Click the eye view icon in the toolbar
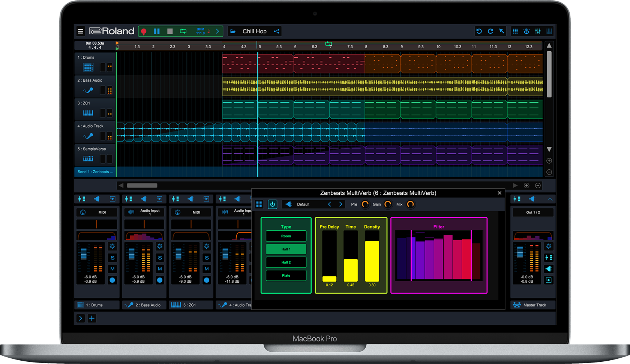 [x=526, y=31]
